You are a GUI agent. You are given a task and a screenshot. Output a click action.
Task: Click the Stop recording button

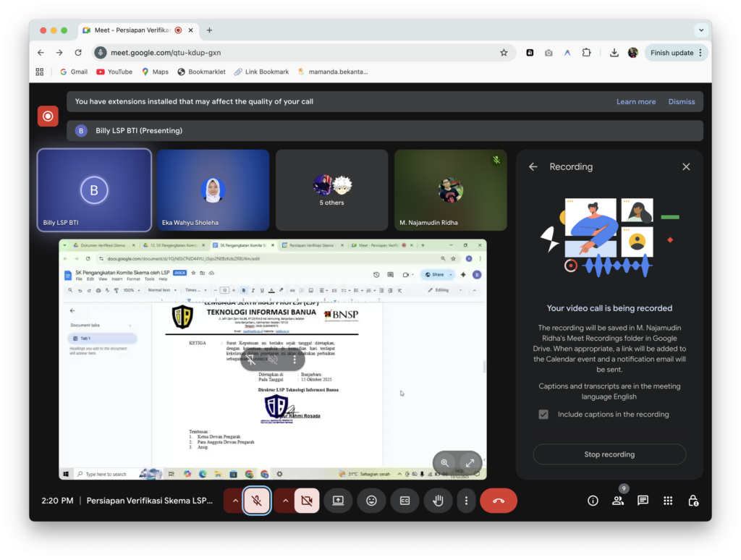(x=609, y=454)
